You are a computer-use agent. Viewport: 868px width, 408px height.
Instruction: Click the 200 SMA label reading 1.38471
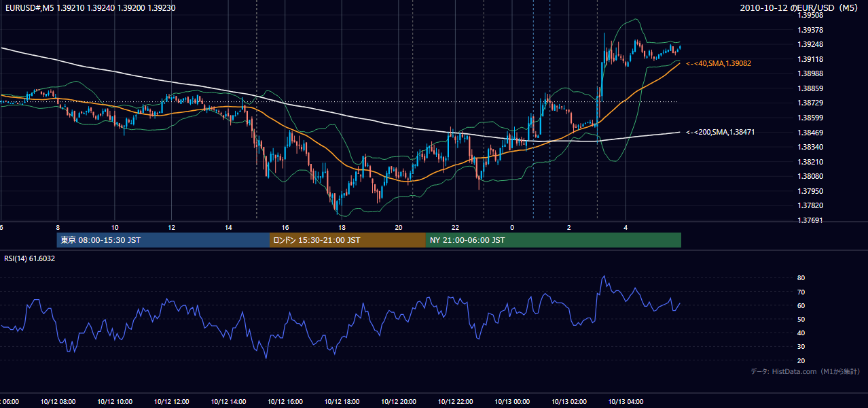click(721, 132)
